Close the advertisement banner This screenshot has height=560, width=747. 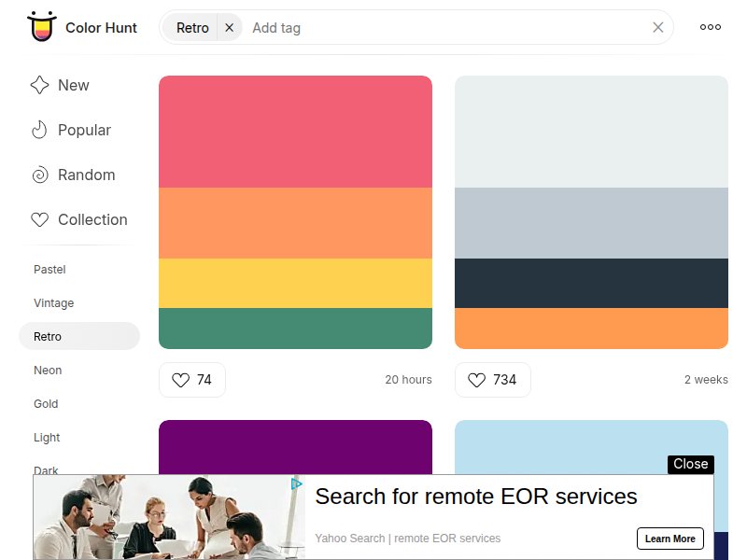(x=690, y=464)
